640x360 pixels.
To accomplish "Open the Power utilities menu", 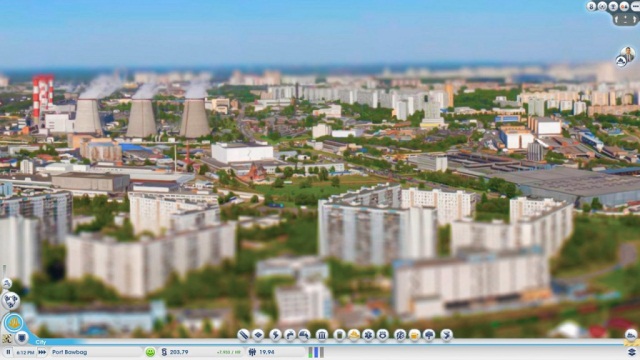I will (276, 335).
